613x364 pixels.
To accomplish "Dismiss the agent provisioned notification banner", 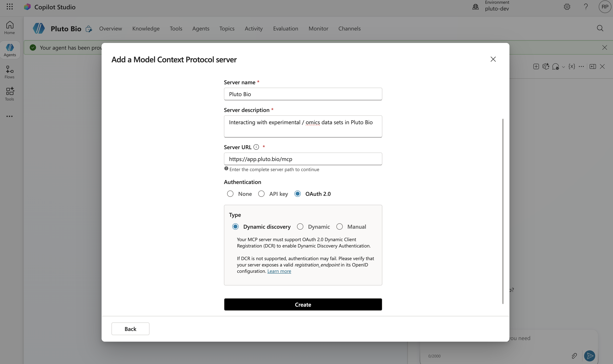I will coord(604,48).
